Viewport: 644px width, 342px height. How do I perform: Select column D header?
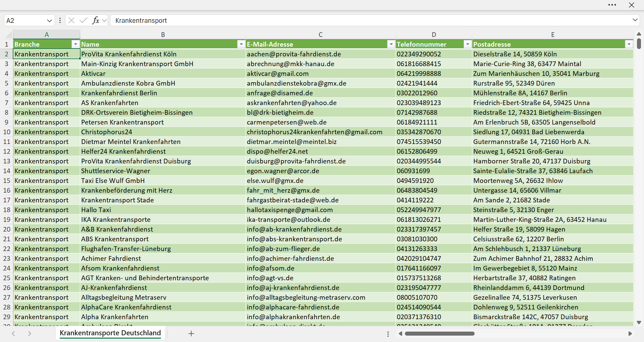(434, 35)
